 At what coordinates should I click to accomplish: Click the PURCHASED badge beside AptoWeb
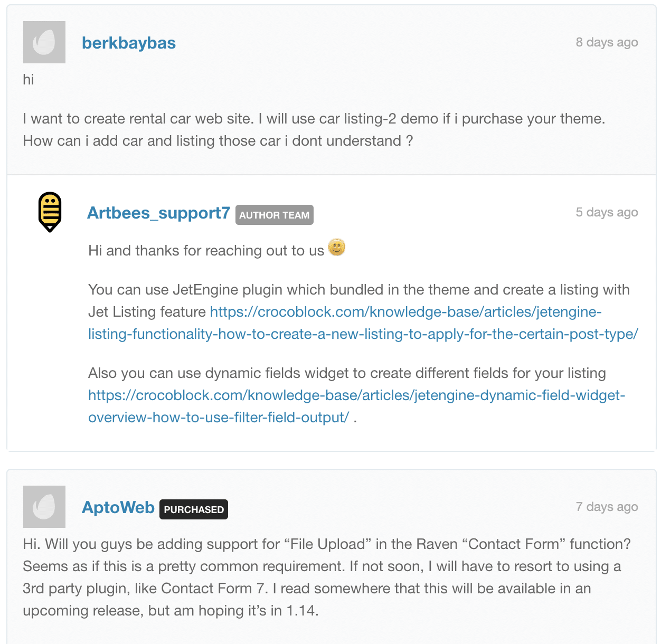[194, 509]
